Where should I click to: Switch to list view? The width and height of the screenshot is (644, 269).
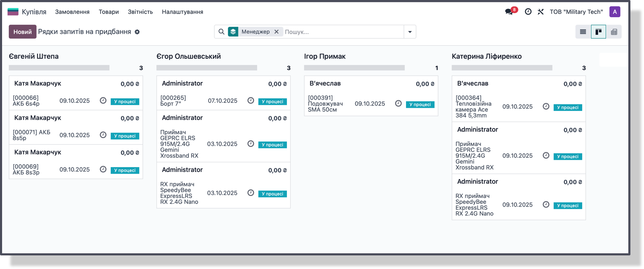pos(583,32)
